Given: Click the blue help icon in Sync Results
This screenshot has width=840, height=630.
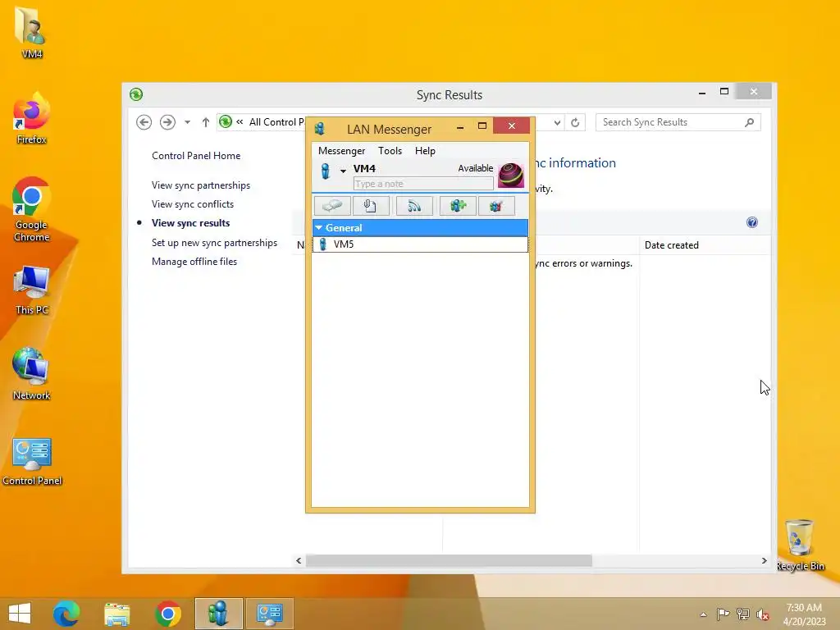Looking at the screenshot, I should (x=752, y=222).
